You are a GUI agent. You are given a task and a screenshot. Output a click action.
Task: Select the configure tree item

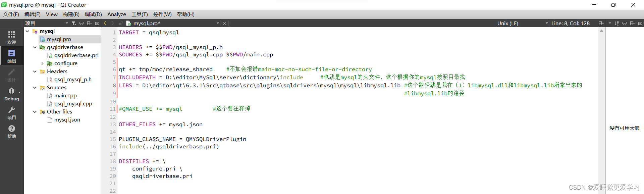click(x=66, y=63)
